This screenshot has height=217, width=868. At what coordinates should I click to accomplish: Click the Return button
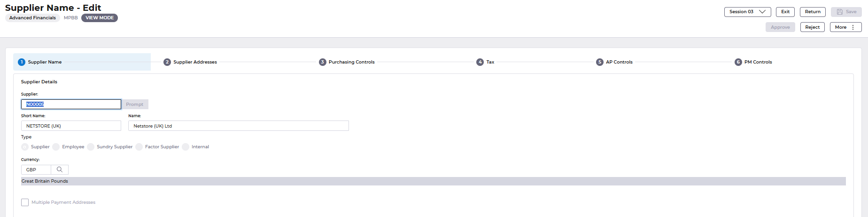point(813,12)
